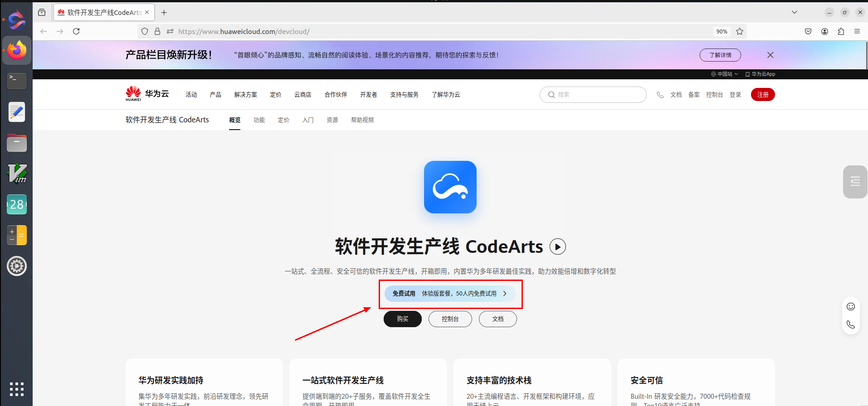Screen dimensions: 868x406
Task: Open the Firefox hamburger menu
Action: click(857, 31)
